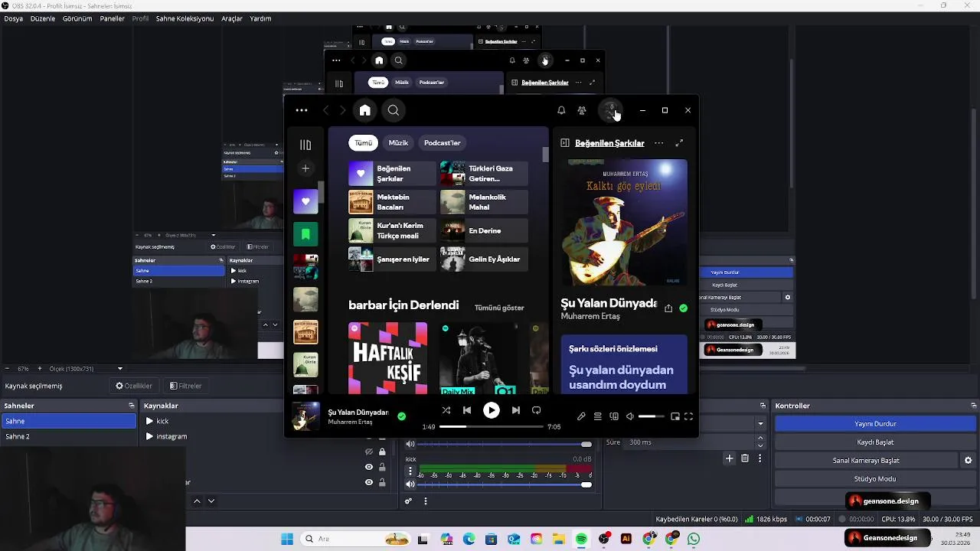
Task: Open the Windows Start menu
Action: point(287,539)
